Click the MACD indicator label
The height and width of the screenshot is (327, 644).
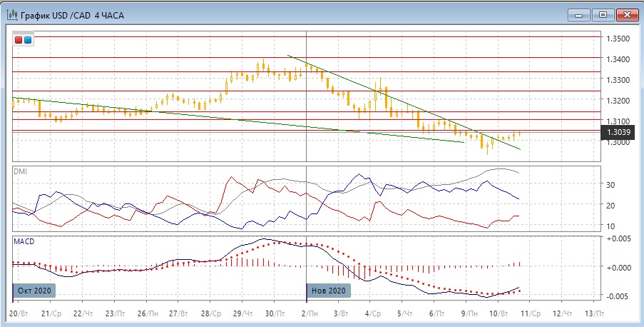tap(24, 241)
